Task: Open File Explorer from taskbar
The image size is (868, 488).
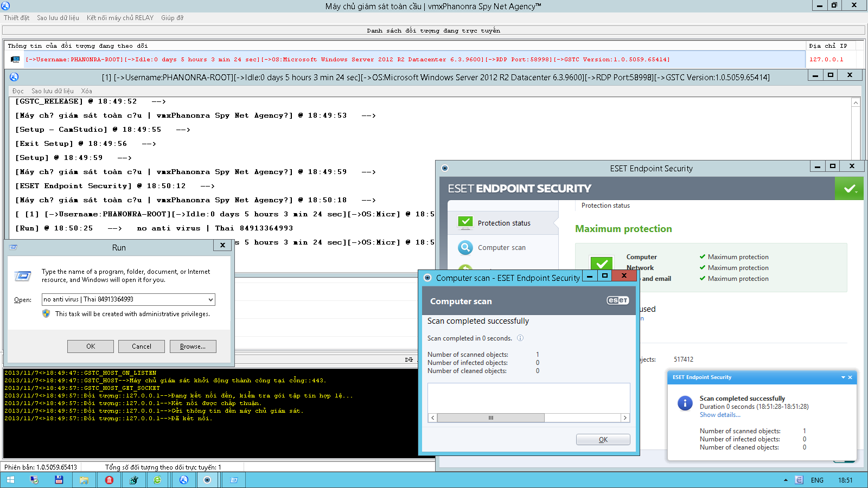Action: pyautogui.click(x=84, y=480)
